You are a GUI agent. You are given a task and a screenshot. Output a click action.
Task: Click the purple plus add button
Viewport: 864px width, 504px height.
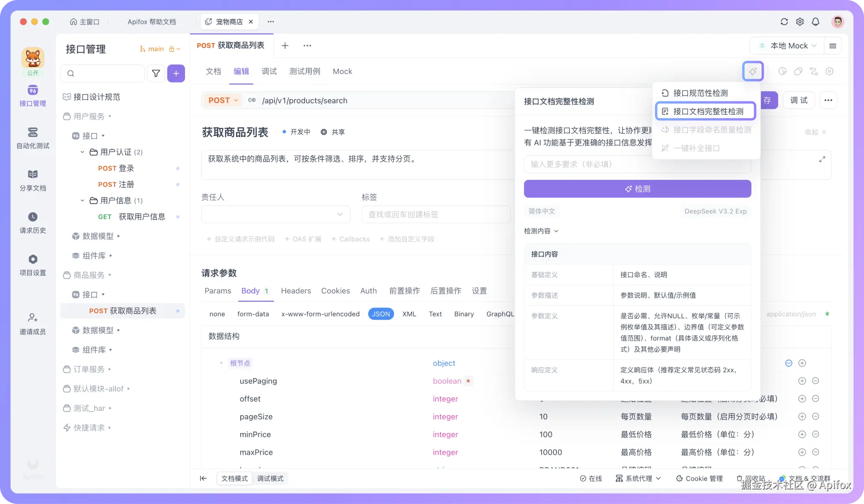pyautogui.click(x=176, y=73)
